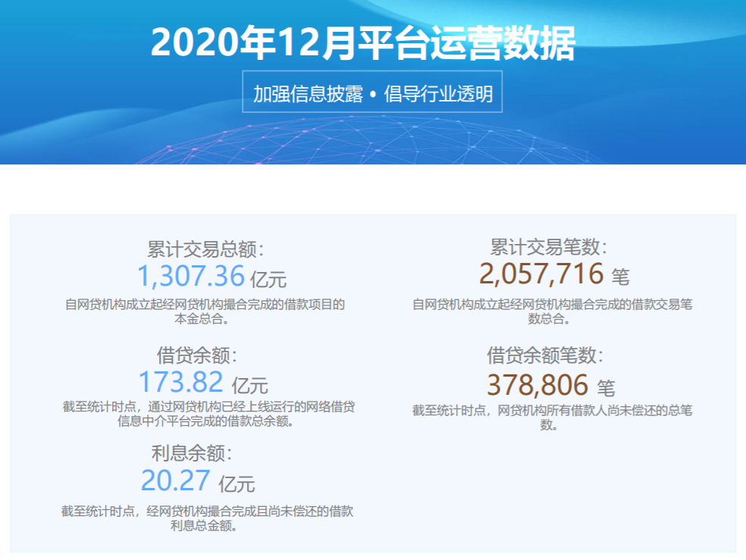Image resolution: width=746 pixels, height=560 pixels.
Task: Click the description about "借款总余额"
Action: (x=208, y=414)
